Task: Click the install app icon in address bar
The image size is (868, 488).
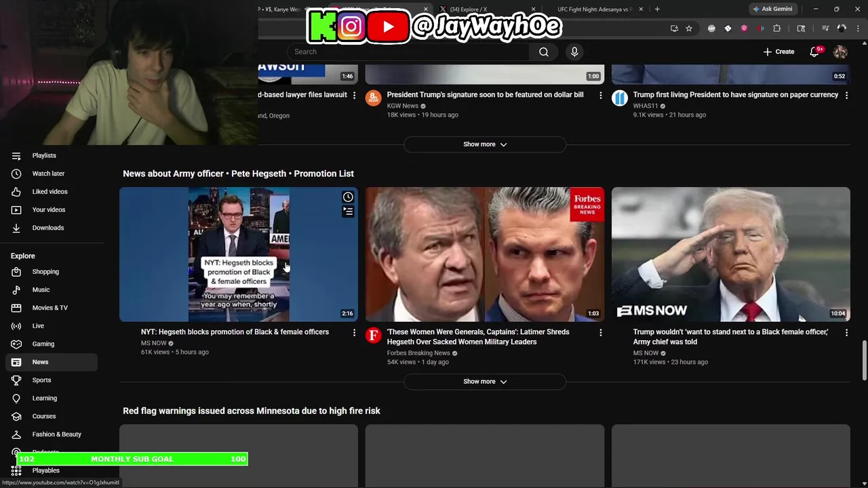Action: pyautogui.click(x=674, y=28)
